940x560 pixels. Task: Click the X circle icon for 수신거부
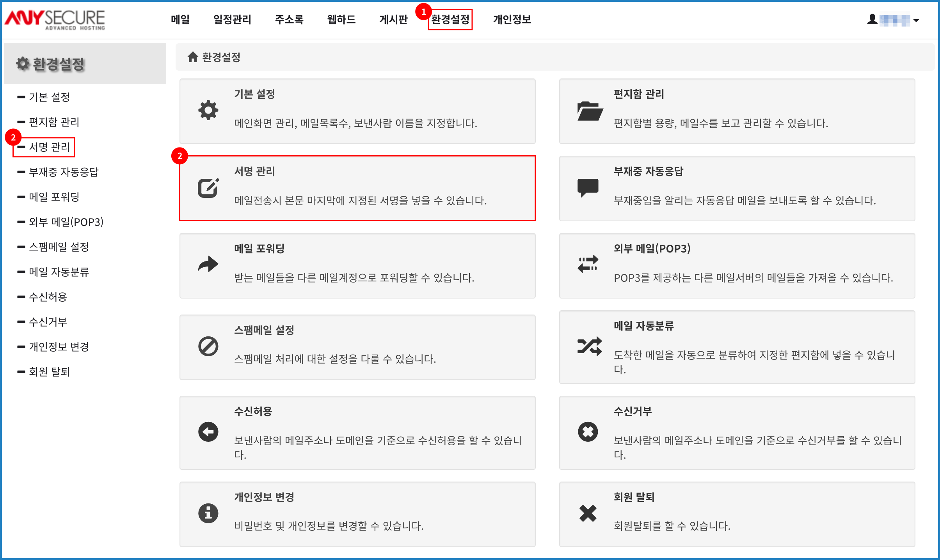coord(588,432)
